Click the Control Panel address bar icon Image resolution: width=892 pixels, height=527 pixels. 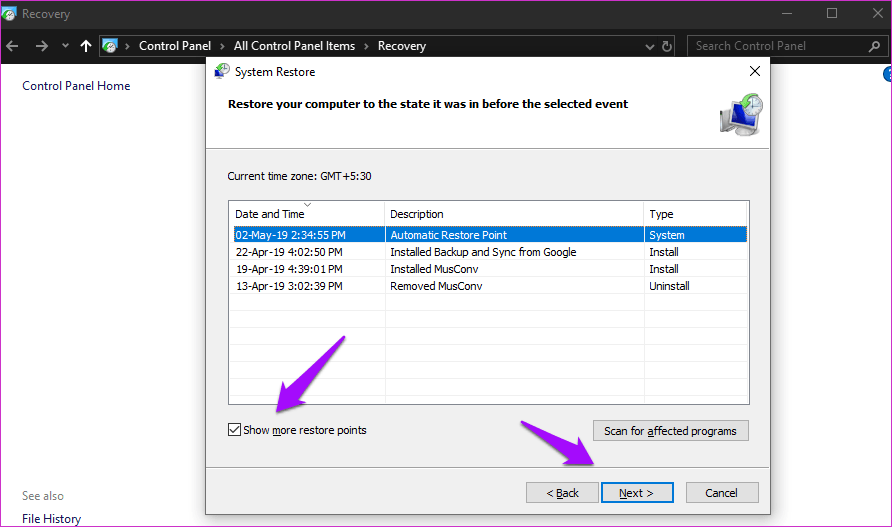coord(110,46)
